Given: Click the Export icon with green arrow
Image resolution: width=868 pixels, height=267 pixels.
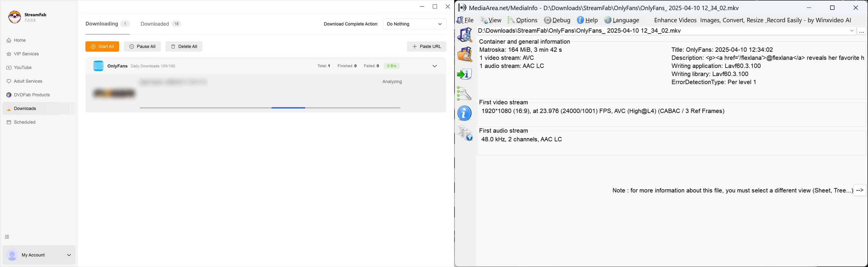Looking at the screenshot, I should (x=465, y=74).
